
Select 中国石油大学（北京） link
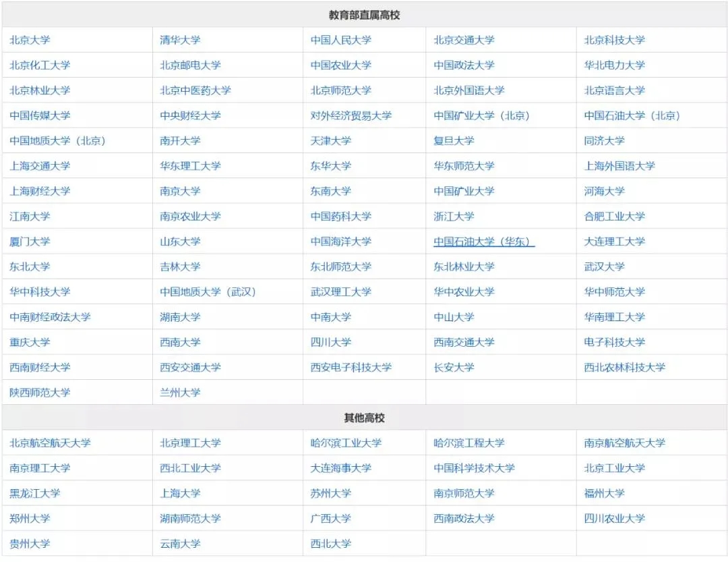tap(632, 115)
